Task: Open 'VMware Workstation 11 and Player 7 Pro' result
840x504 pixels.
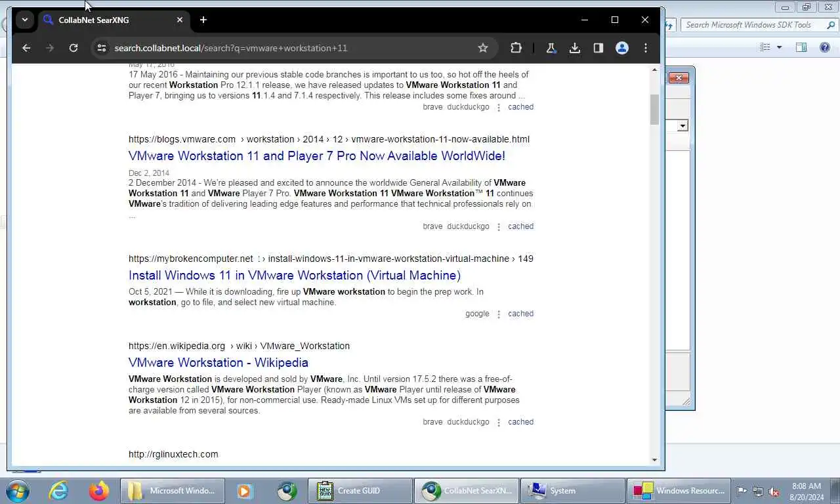Action: pyautogui.click(x=317, y=156)
